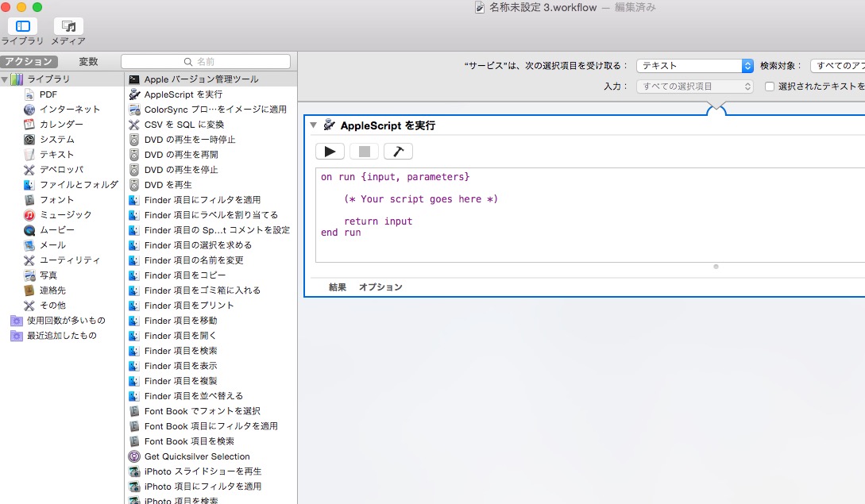Viewport: 865px width, 504px height.
Task: Switch to the アクション tab
Action: pyautogui.click(x=30, y=60)
